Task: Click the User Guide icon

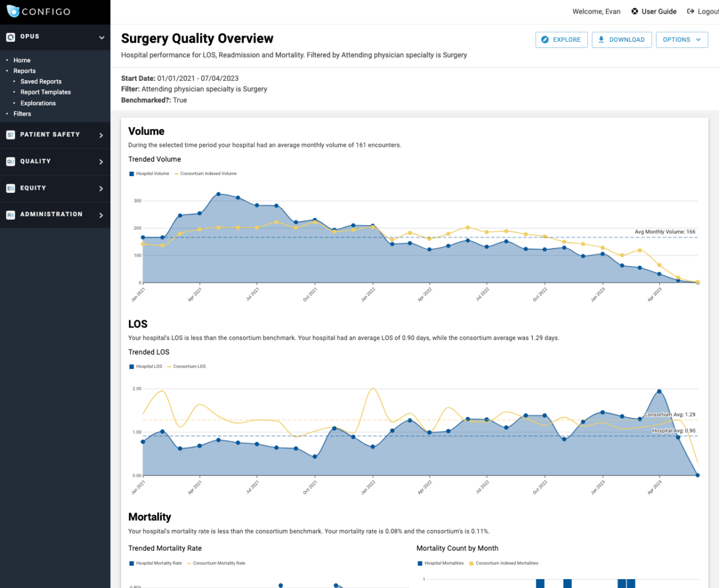Action: [634, 11]
